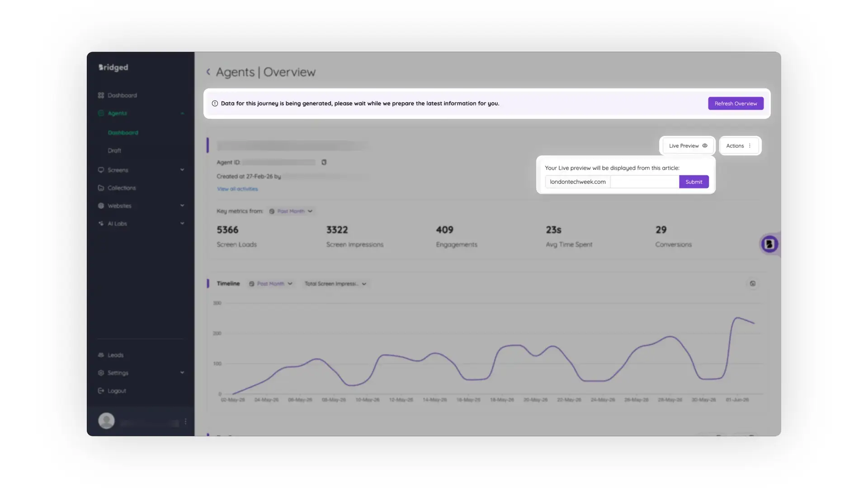Click the 409 Engagements metric
Image resolution: width=868 pixels, height=488 pixels.
point(457,236)
